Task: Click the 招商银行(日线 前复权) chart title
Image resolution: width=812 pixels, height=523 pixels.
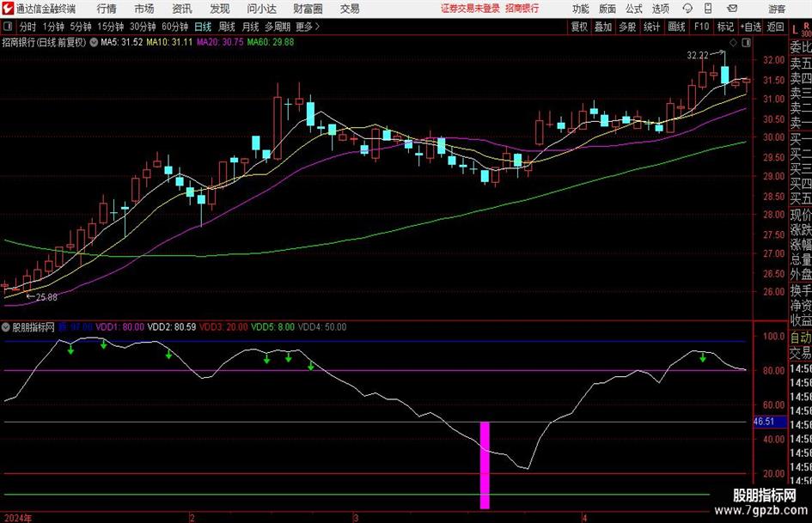Action: point(44,42)
